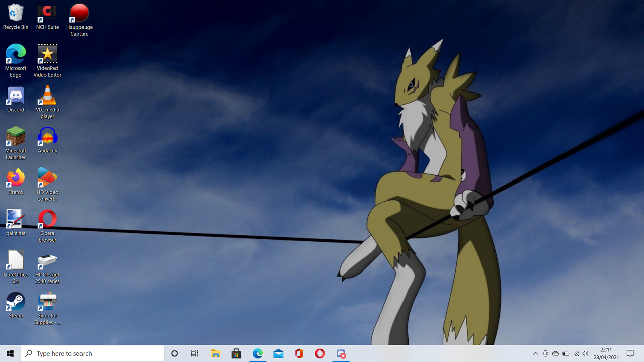Show hidden system tray icons
Image resolution: width=644 pixels, height=362 pixels.
[x=535, y=354]
